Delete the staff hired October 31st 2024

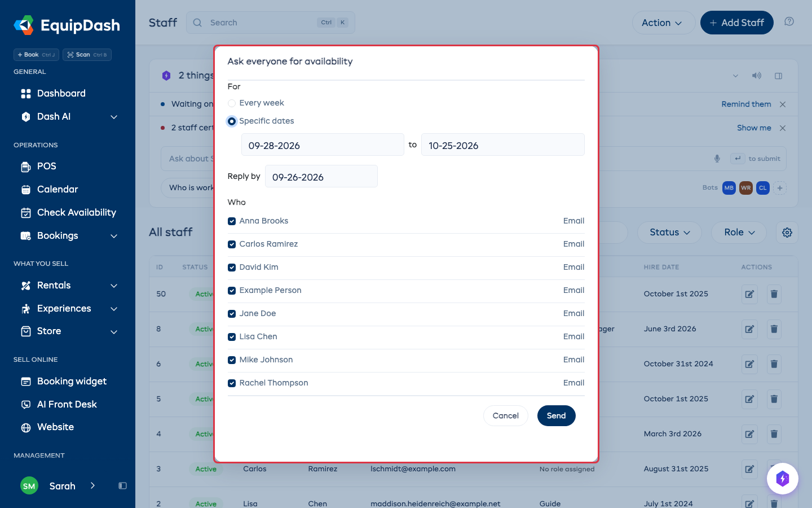[x=774, y=364]
